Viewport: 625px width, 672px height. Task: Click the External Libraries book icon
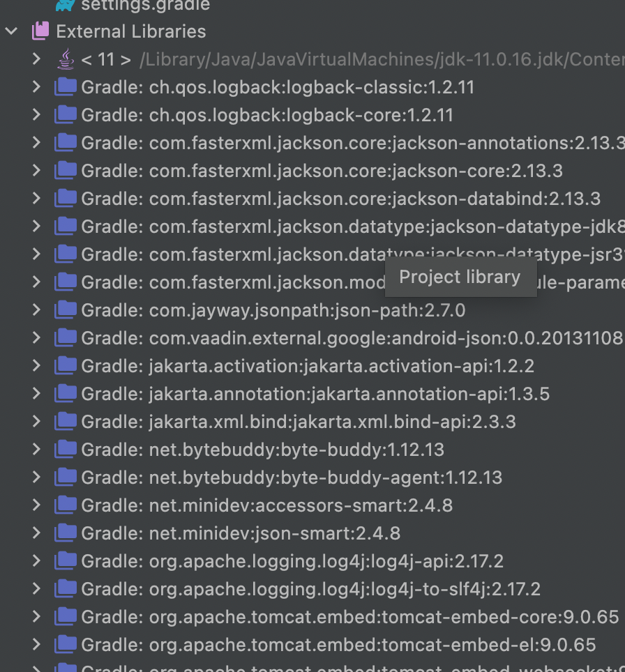click(40, 31)
